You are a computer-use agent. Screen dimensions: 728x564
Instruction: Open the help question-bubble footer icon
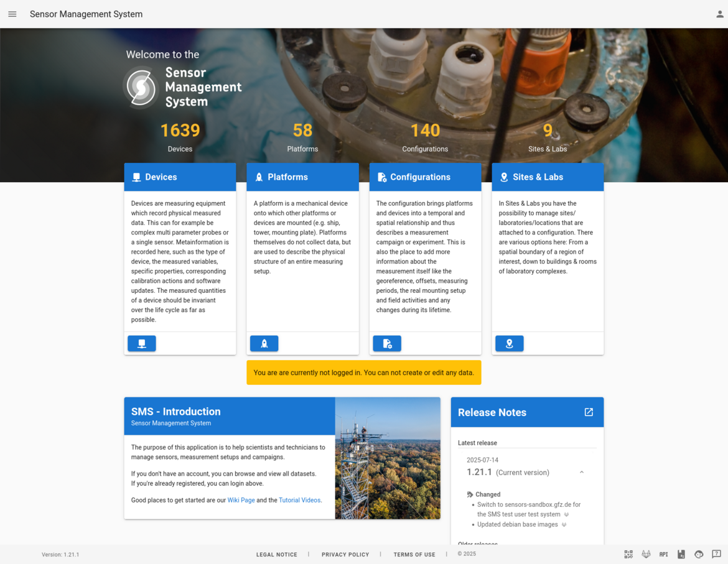click(x=716, y=554)
